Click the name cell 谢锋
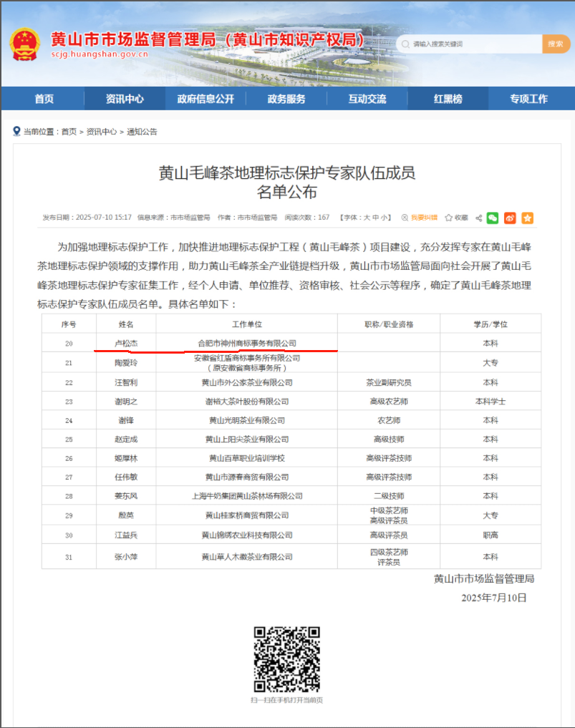Image resolution: width=575 pixels, height=728 pixels. (x=126, y=421)
